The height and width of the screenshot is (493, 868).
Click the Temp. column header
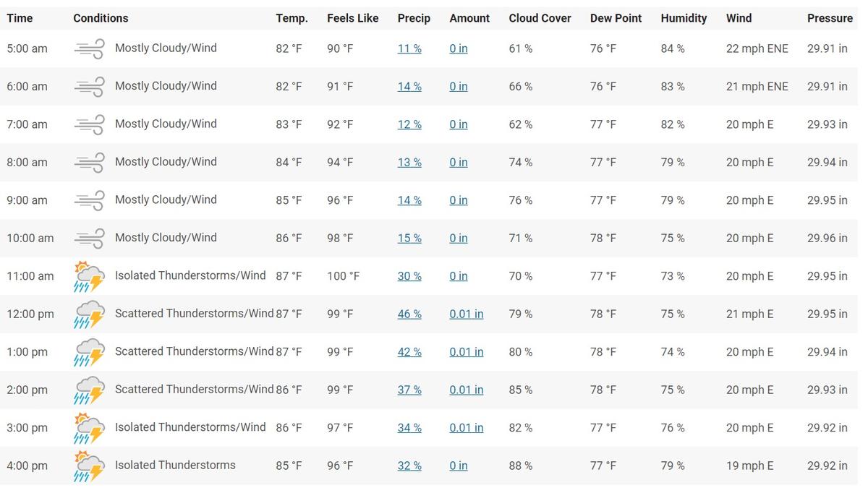click(x=292, y=18)
